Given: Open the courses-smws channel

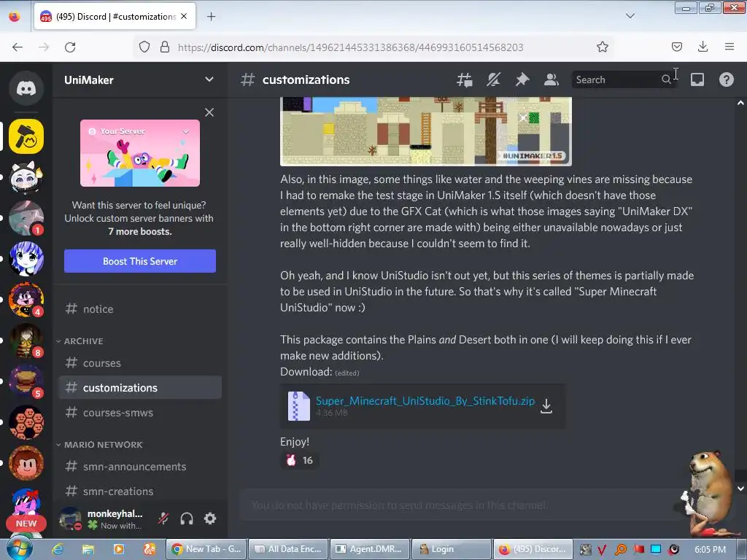Looking at the screenshot, I should tap(140, 413).
